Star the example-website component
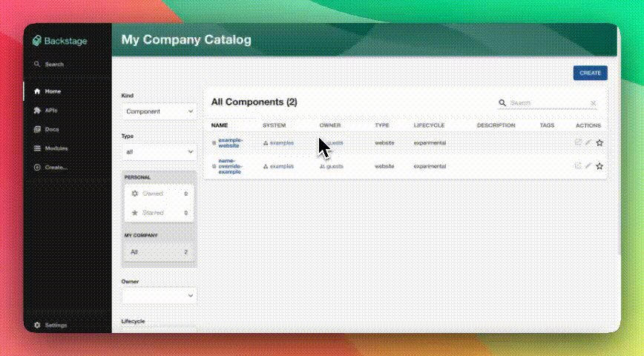The image size is (644, 356). pos(599,143)
